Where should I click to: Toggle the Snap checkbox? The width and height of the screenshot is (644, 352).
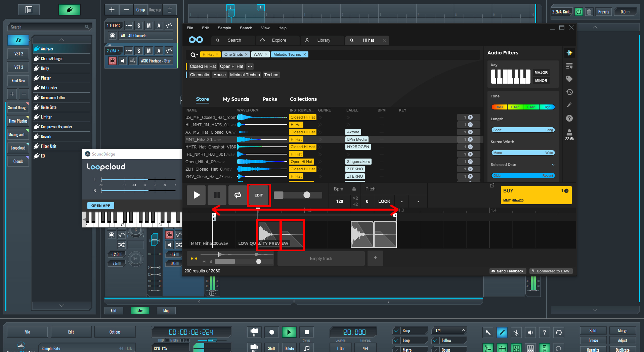click(397, 331)
